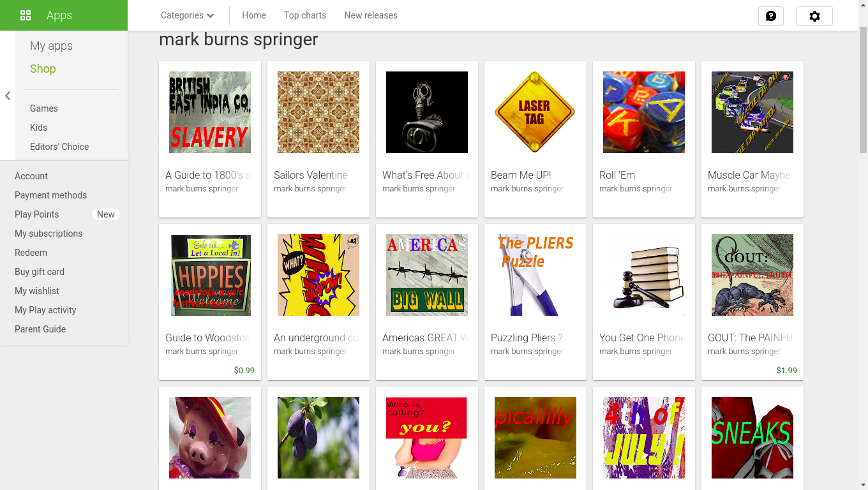
Task: Click the page vertical scrollbar thumb
Action: (863, 89)
